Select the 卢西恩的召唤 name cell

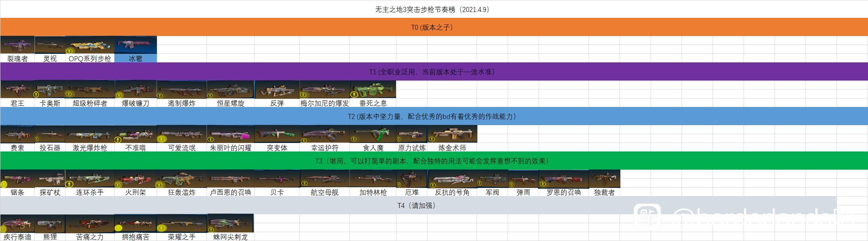click(x=231, y=192)
